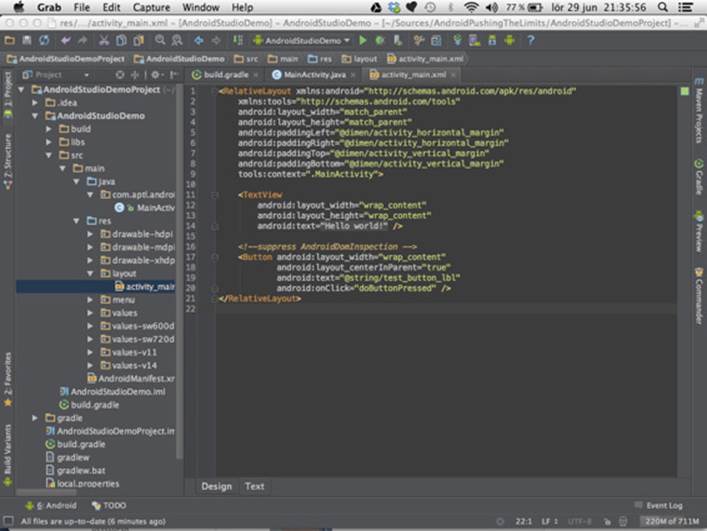Viewport: 707px width, 531px height.
Task: Open the Capture menu
Action: click(152, 7)
